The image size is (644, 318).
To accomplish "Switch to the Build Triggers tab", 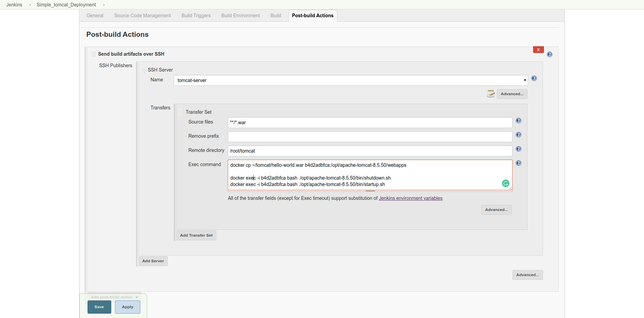I will coord(196,16).
